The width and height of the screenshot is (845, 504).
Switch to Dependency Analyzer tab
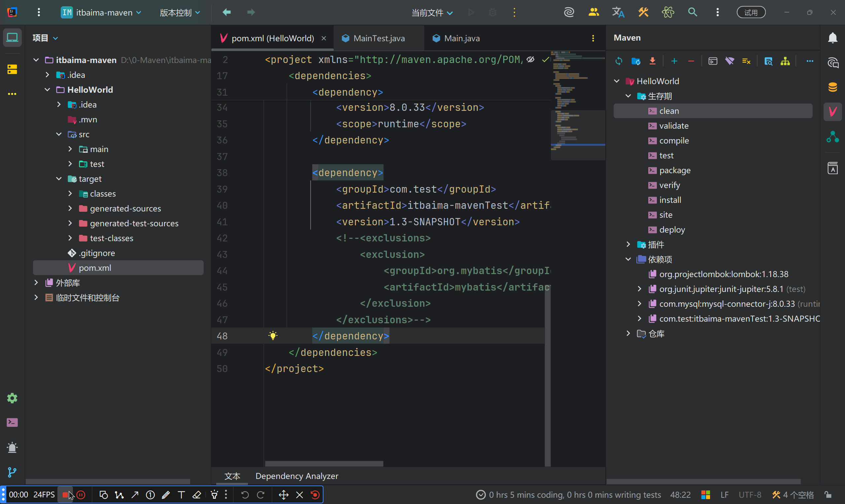coord(297,476)
